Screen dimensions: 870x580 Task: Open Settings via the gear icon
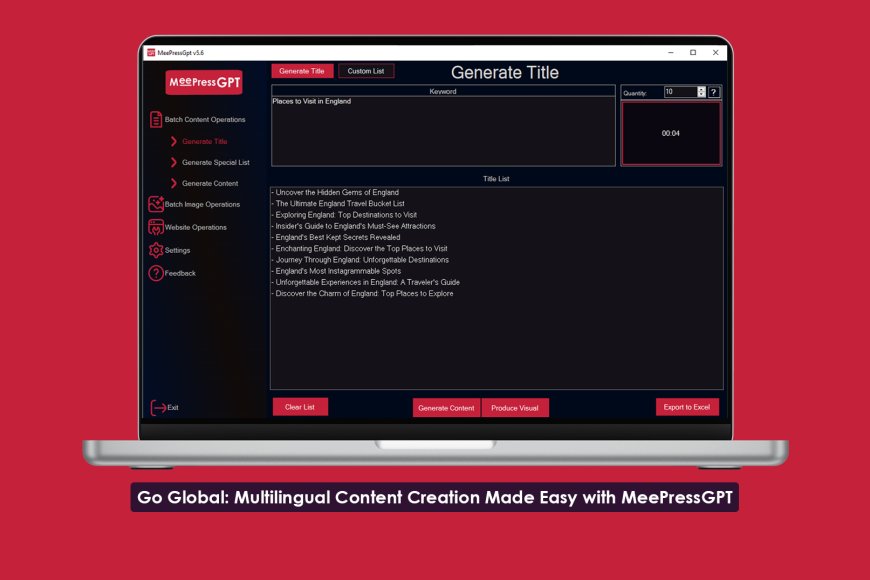[x=156, y=250]
